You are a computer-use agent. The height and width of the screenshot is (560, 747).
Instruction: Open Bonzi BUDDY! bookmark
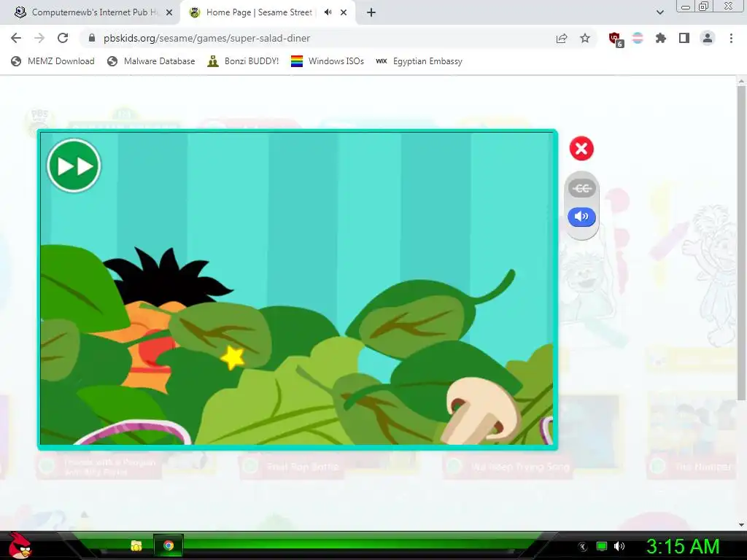[x=243, y=61]
